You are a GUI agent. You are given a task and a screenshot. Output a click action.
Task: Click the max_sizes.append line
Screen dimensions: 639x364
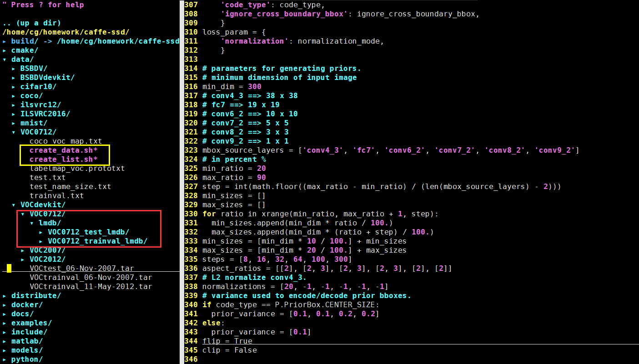322,232
